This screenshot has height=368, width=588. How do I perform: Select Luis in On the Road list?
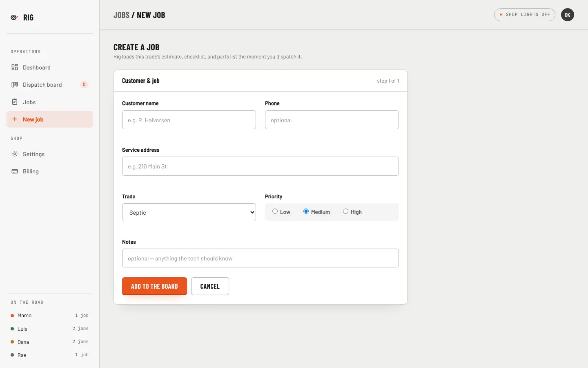click(x=49, y=329)
